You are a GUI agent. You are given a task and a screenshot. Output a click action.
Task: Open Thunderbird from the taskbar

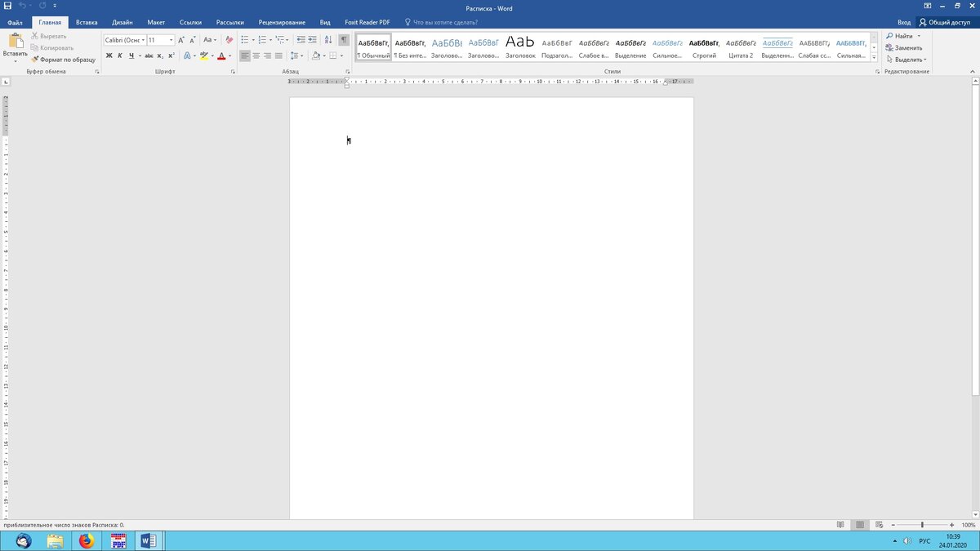point(23,540)
